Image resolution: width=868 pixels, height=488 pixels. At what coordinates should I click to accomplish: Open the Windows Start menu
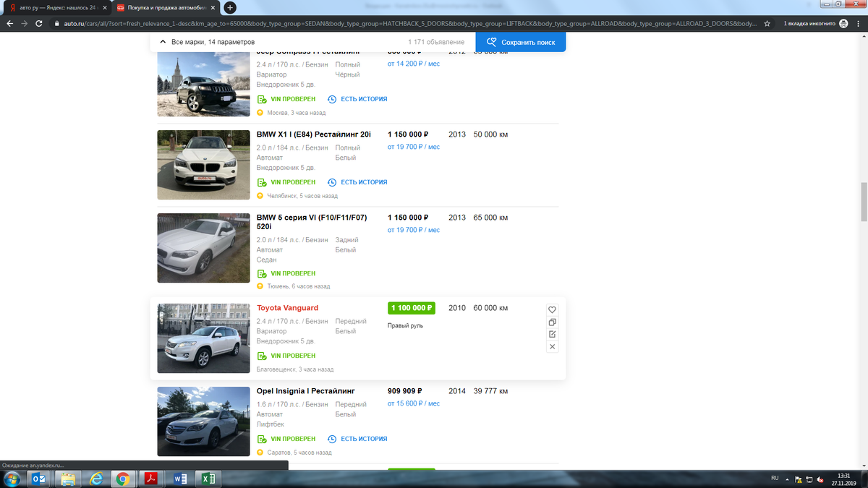point(11,479)
